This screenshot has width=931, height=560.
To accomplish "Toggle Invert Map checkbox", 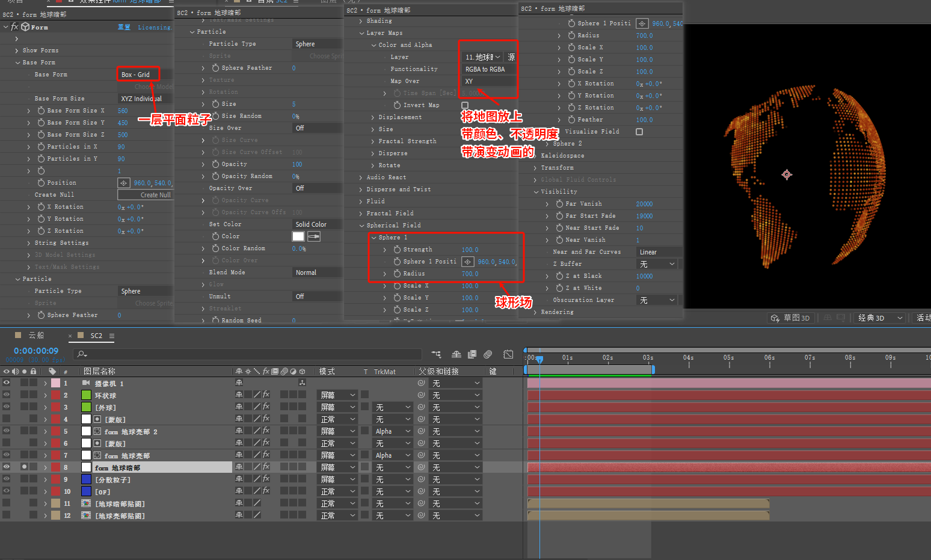I will pyautogui.click(x=465, y=105).
